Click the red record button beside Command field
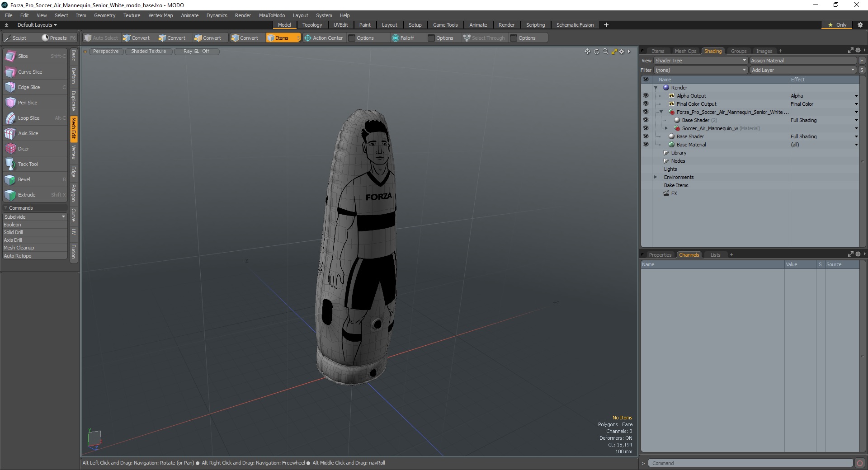This screenshot has height=470, width=868. [860, 463]
